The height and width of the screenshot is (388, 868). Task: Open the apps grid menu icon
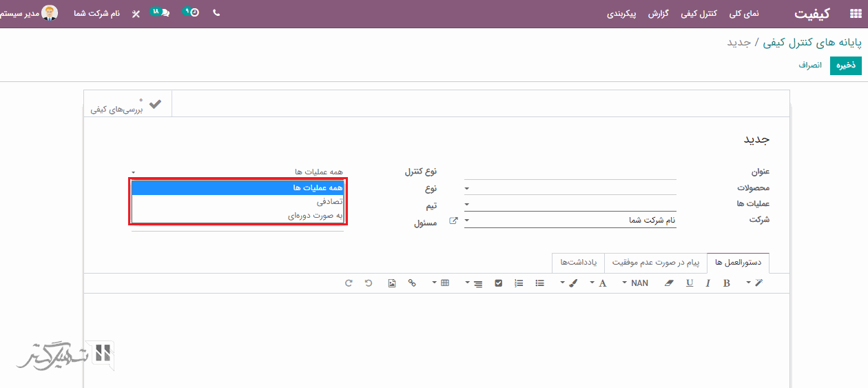tap(846, 13)
